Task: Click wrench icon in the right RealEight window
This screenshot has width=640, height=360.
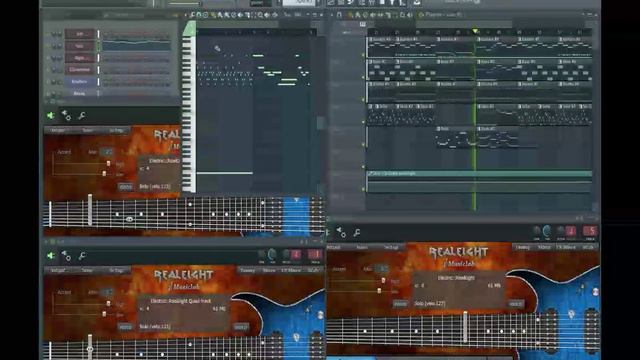Action: pos(357,232)
